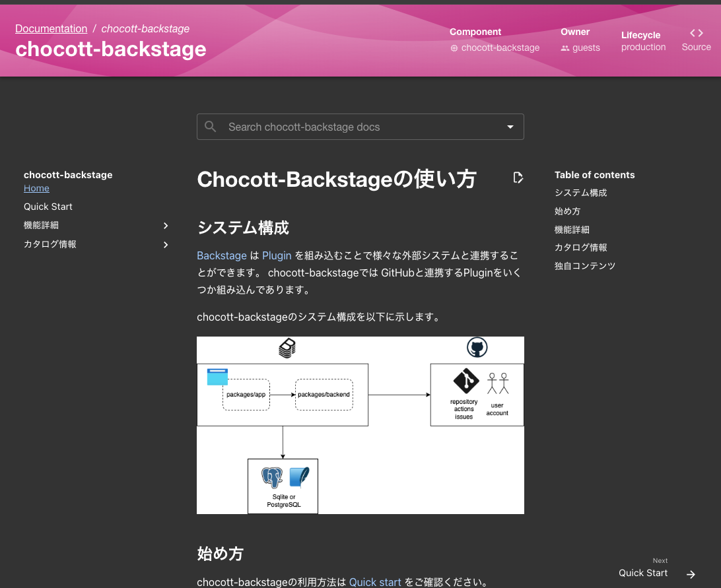
Task: Open the Documentation breadcrumb link
Action: click(51, 28)
